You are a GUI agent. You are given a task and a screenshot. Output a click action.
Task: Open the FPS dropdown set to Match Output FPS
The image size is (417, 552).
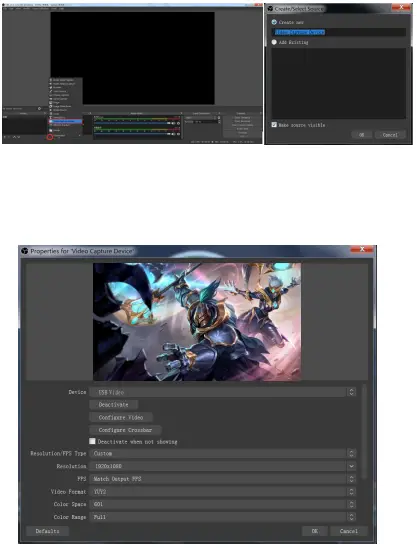click(222, 479)
